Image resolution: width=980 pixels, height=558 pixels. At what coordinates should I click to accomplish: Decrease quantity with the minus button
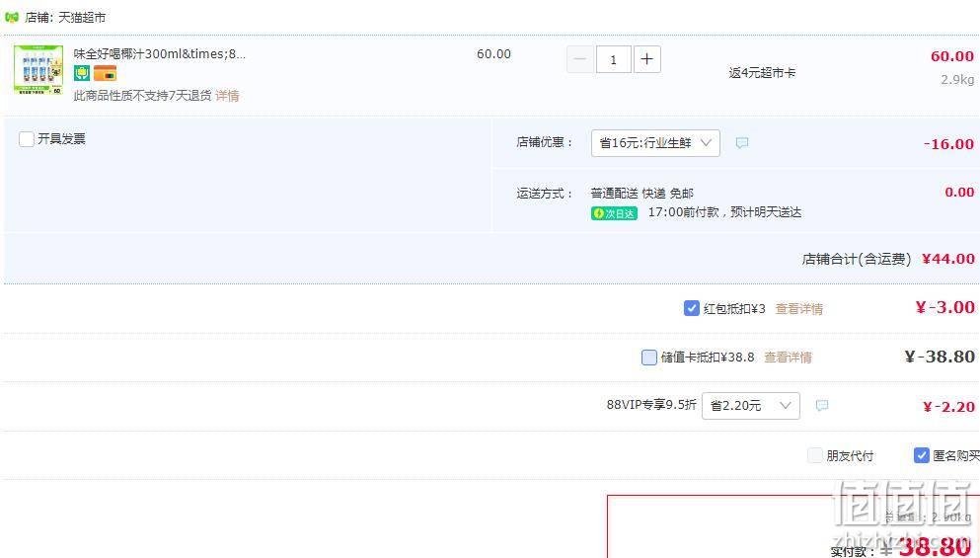[580, 59]
